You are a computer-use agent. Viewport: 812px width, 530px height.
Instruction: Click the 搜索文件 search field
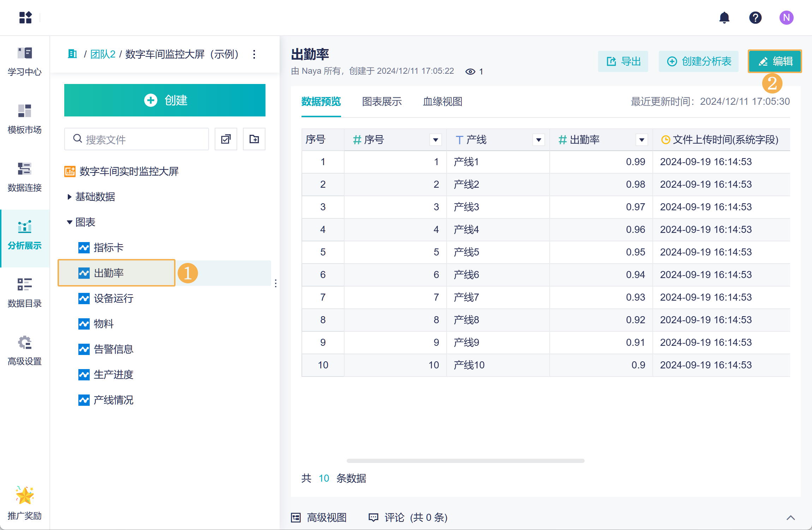(x=141, y=139)
